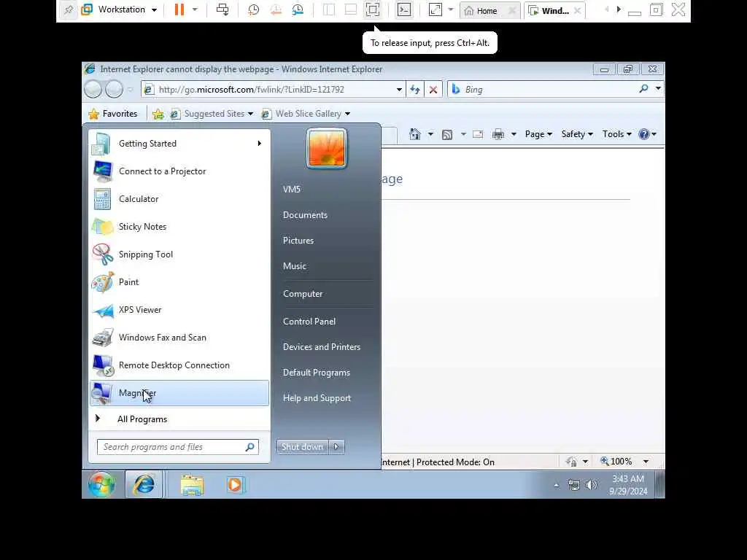The height and width of the screenshot is (560, 747).
Task: Open Windows Media Player from taskbar
Action: (235, 485)
